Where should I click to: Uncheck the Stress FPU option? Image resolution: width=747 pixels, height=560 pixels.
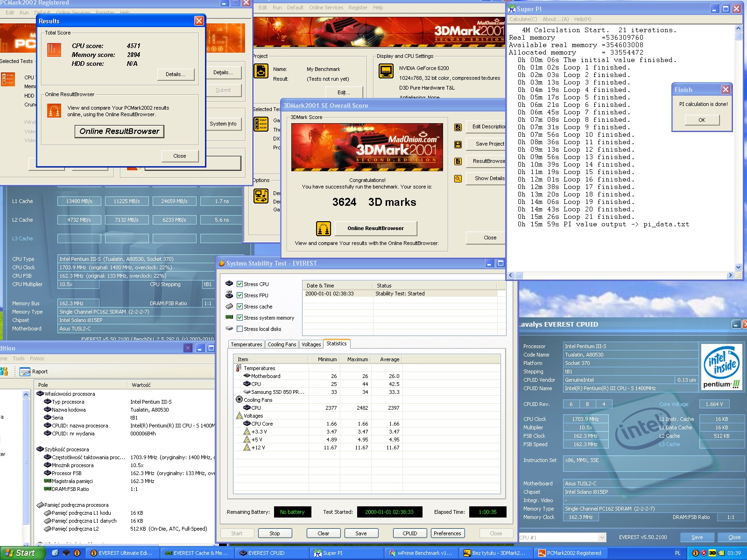coord(240,295)
